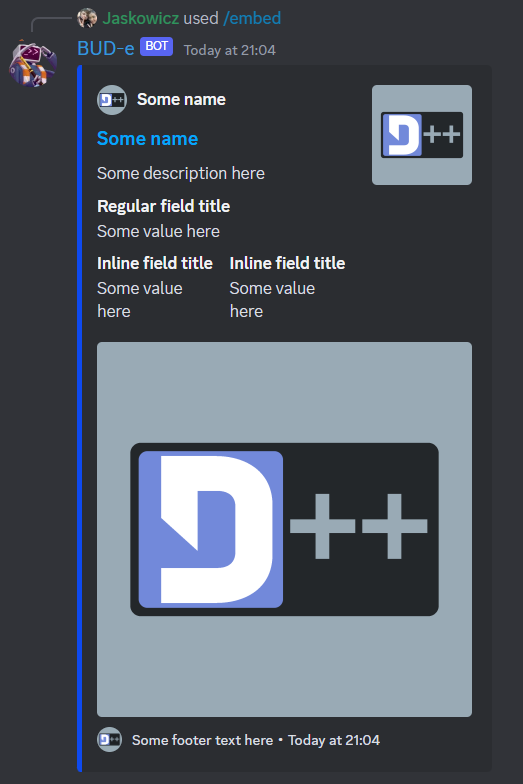Viewport: 523px width, 784px height.
Task: Open the blue "Some name" title link
Action: click(x=148, y=138)
